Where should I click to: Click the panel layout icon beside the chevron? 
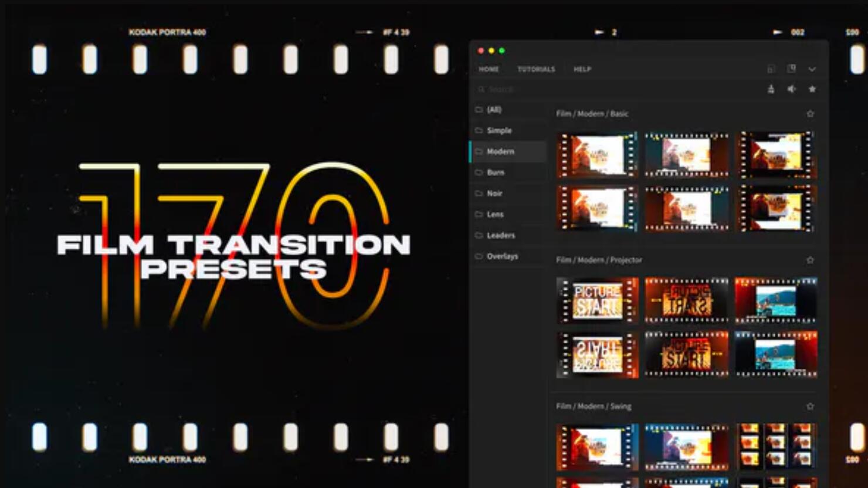(792, 69)
